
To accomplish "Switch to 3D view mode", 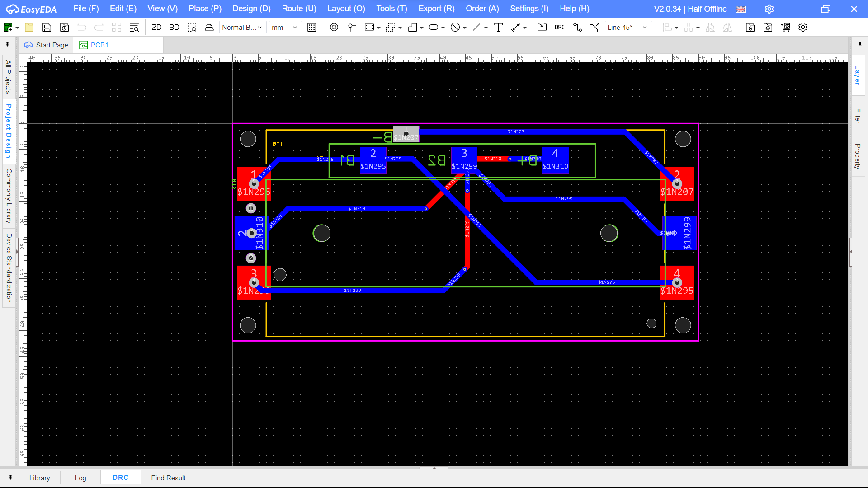I will (175, 27).
